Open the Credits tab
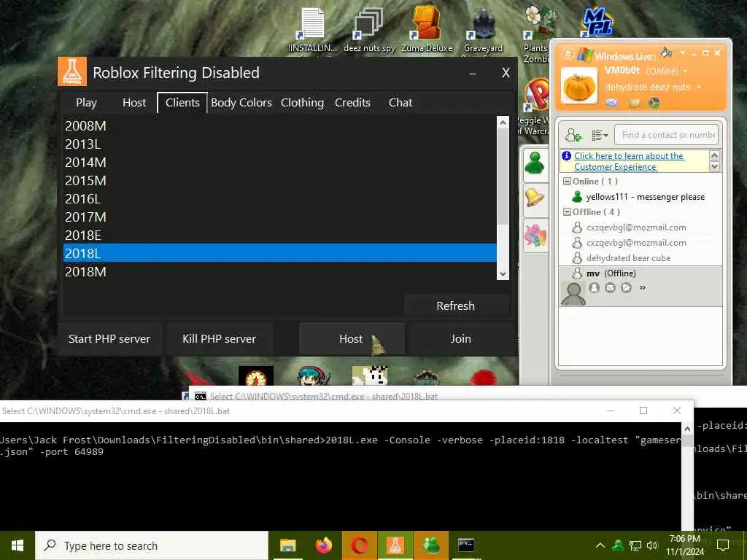 click(x=352, y=102)
